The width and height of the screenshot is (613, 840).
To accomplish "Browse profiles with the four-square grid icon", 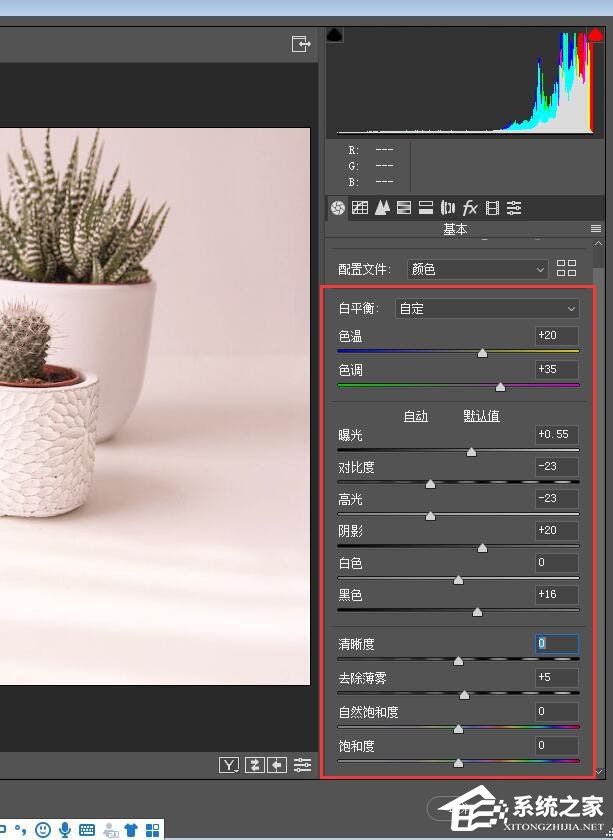I will click(x=567, y=268).
